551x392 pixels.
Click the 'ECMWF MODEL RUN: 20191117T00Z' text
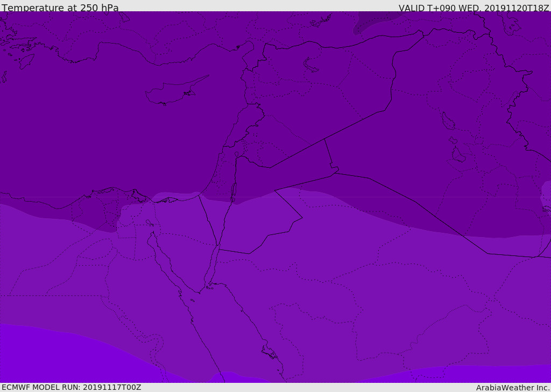point(72,387)
